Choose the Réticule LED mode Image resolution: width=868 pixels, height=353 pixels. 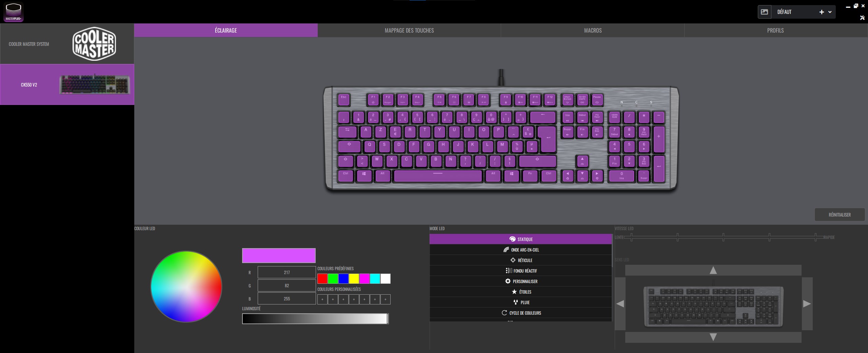point(520,260)
